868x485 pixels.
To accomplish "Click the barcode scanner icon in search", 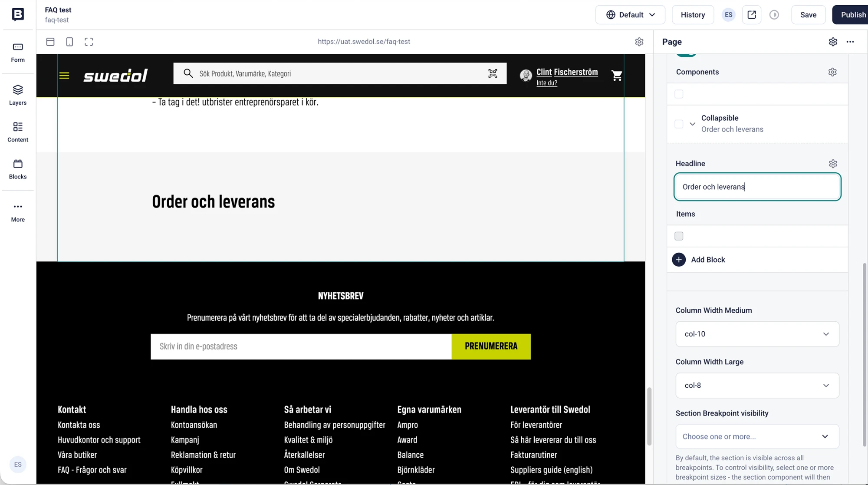I will click(x=493, y=73).
